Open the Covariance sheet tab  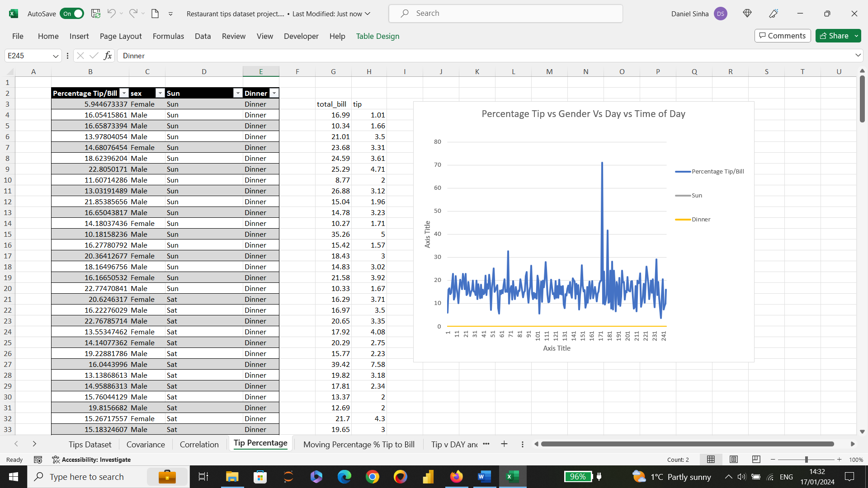click(145, 444)
